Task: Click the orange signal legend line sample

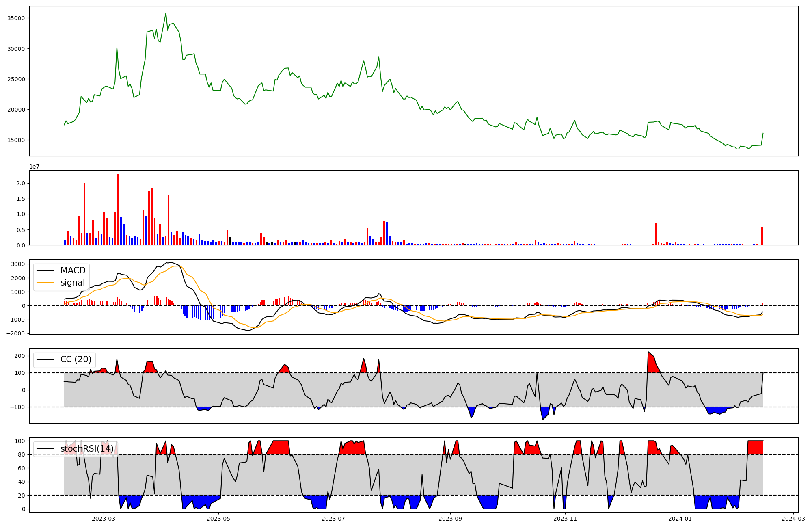Action: click(45, 283)
